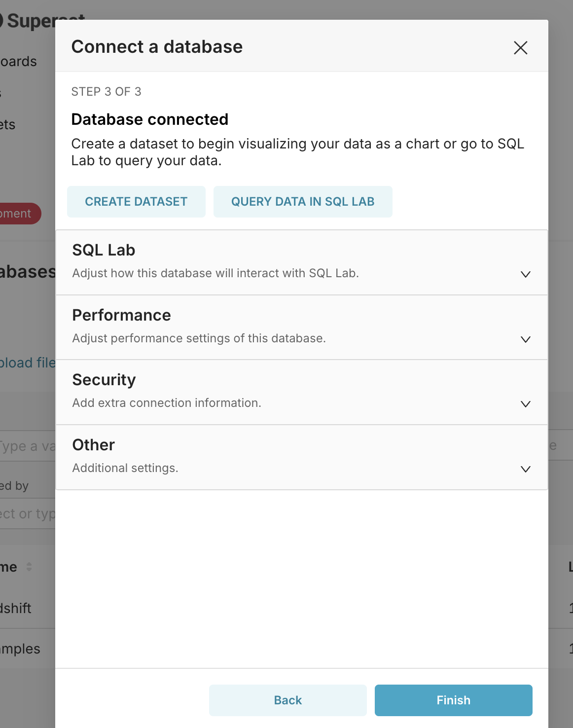
Task: Close the Connect a database dialog
Action: [520, 48]
